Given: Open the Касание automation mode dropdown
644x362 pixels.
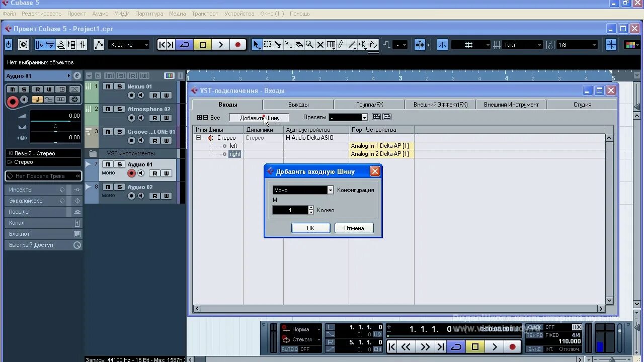Looking at the screenshot, I should click(129, 45).
